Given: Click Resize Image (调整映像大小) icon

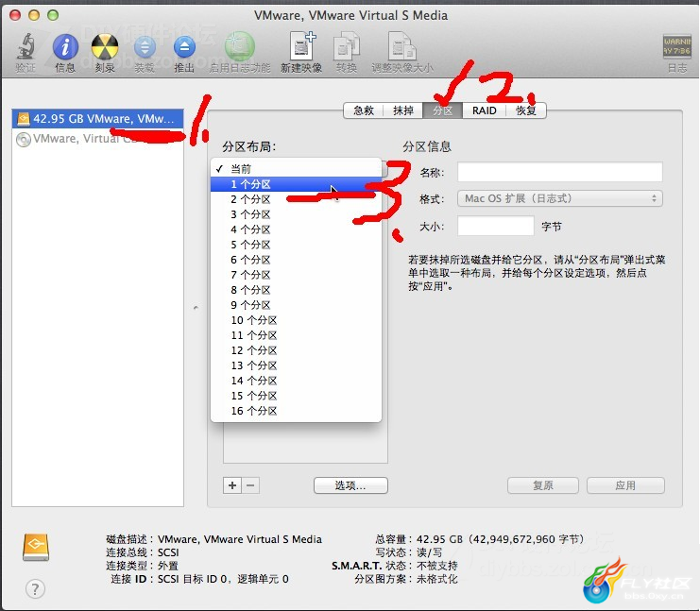Looking at the screenshot, I should (402, 45).
